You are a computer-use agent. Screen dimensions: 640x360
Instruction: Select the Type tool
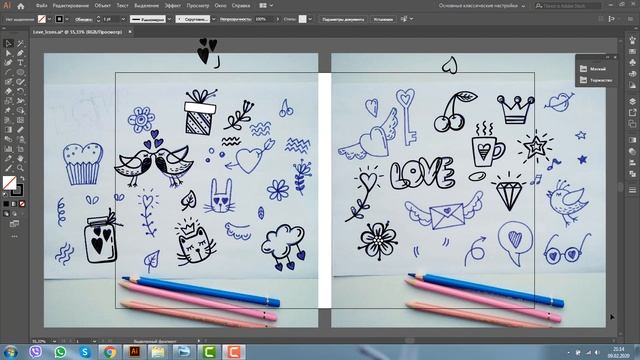point(20,62)
